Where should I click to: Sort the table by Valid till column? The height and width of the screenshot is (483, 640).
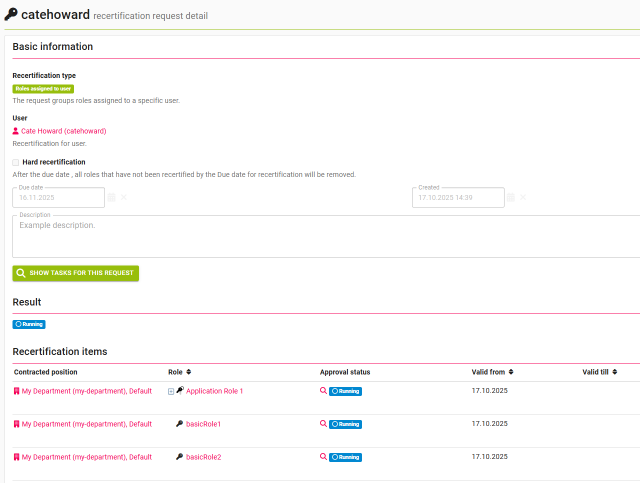tap(614, 372)
